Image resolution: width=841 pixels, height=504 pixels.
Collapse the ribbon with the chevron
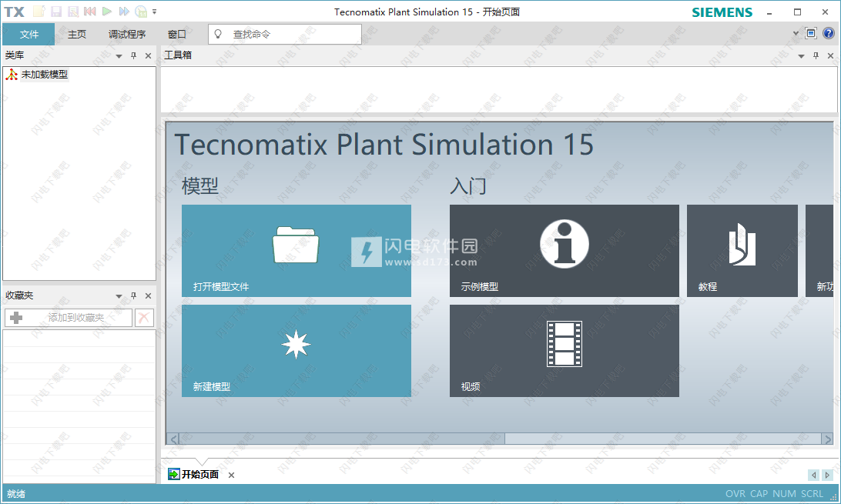tap(796, 34)
